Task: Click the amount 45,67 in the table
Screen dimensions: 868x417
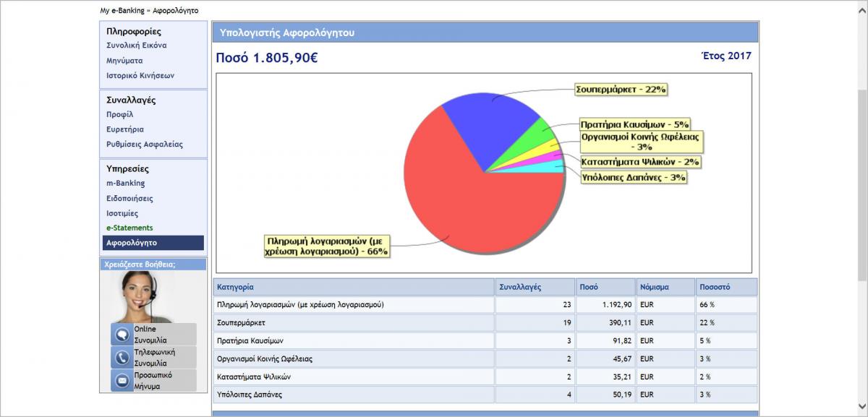Action: [x=622, y=358]
